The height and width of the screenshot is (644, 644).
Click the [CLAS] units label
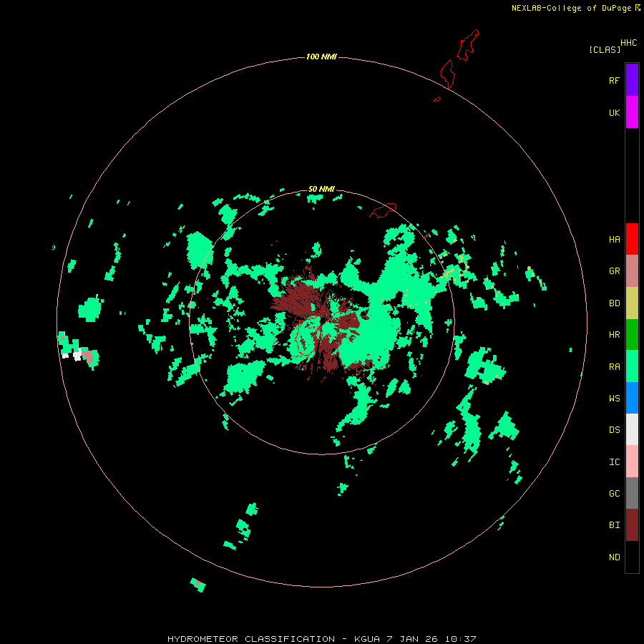pyautogui.click(x=605, y=49)
